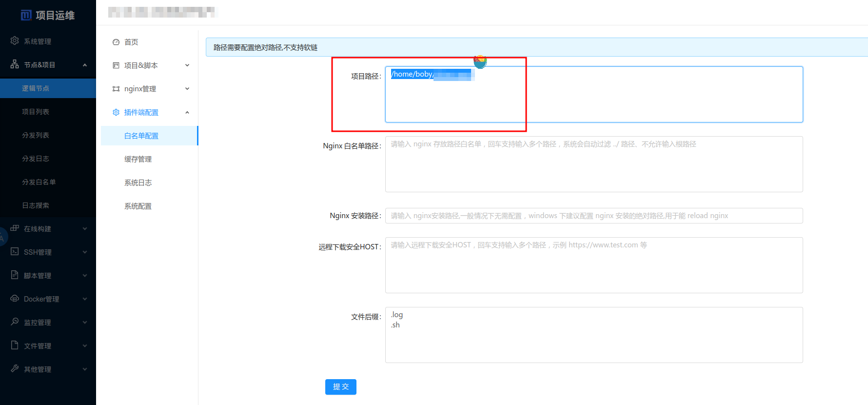This screenshot has height=405, width=868.
Task: Open the 缓存管理 page
Action: pos(138,159)
